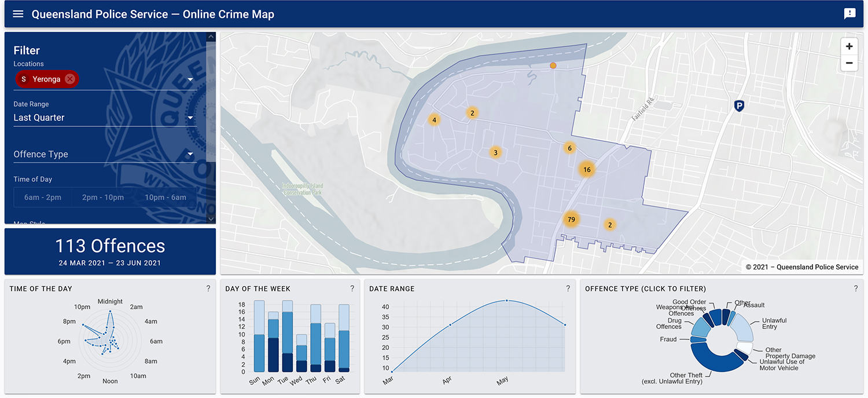Click the '24 MAR 2021 — 23 JUN 2021' date text
This screenshot has width=868, height=398.
(x=110, y=263)
